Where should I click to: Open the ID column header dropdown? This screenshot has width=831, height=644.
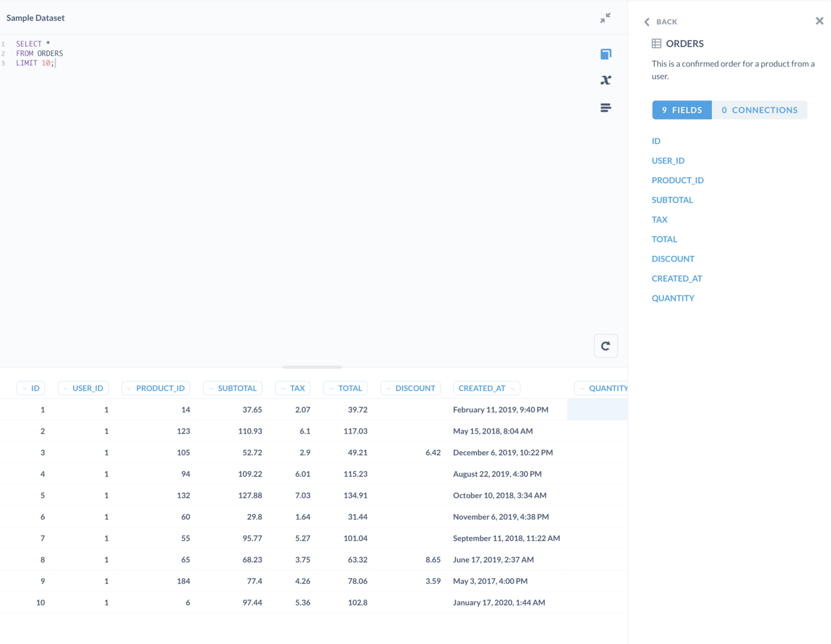click(x=24, y=388)
